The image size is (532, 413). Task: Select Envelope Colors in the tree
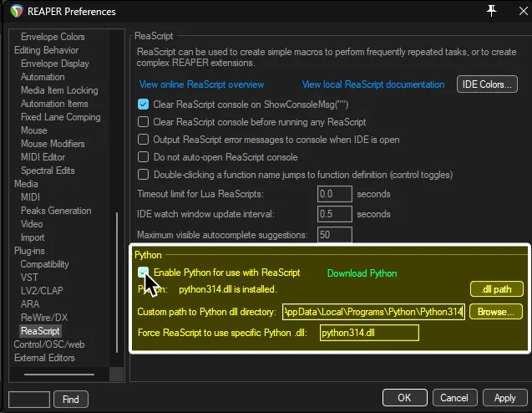(x=53, y=37)
